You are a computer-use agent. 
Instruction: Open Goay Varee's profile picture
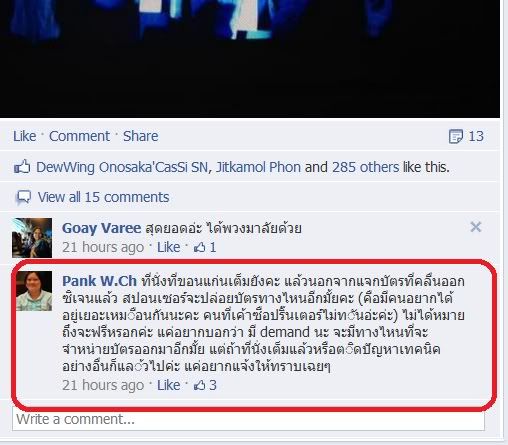(32, 238)
